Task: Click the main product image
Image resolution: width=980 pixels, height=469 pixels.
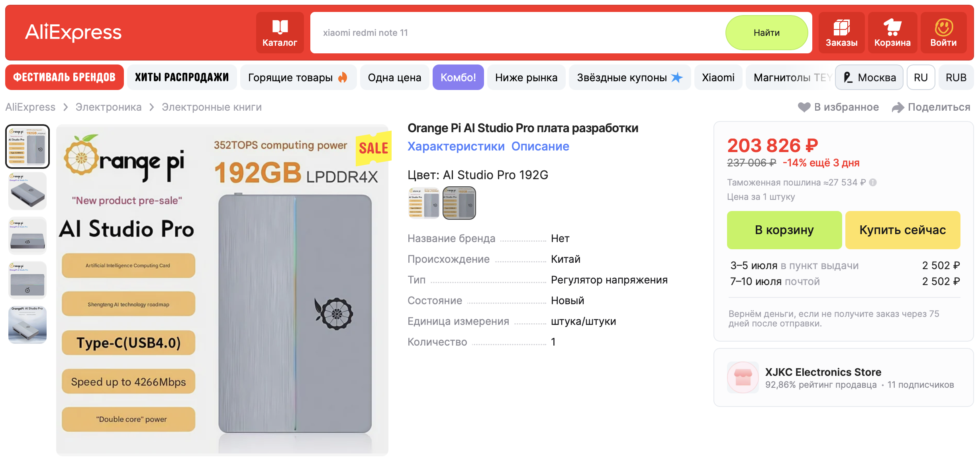Action: click(x=222, y=290)
